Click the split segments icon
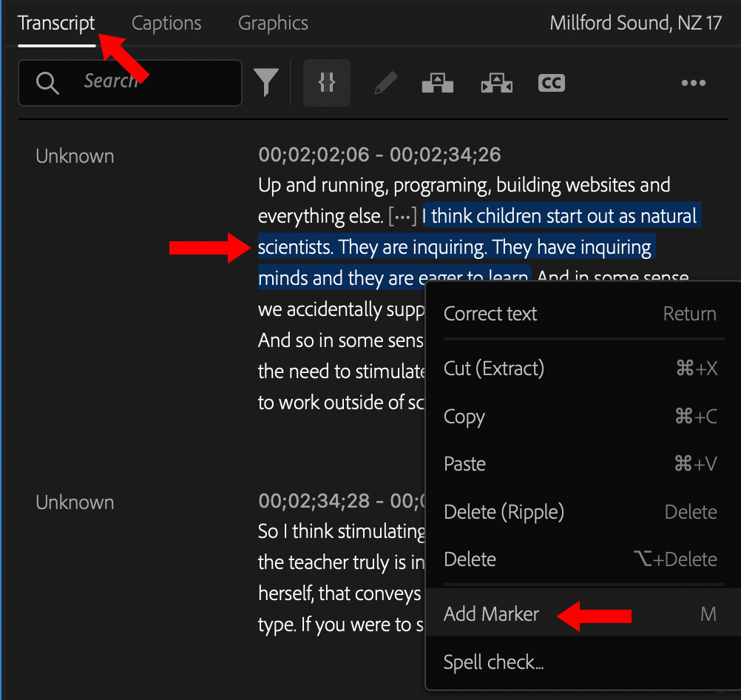Viewport: 741px width, 700px height. (496, 83)
